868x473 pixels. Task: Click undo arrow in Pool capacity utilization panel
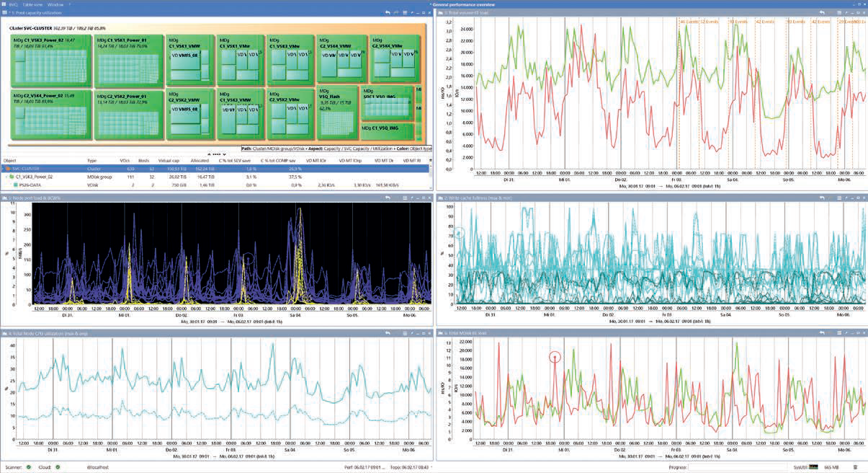point(388,12)
